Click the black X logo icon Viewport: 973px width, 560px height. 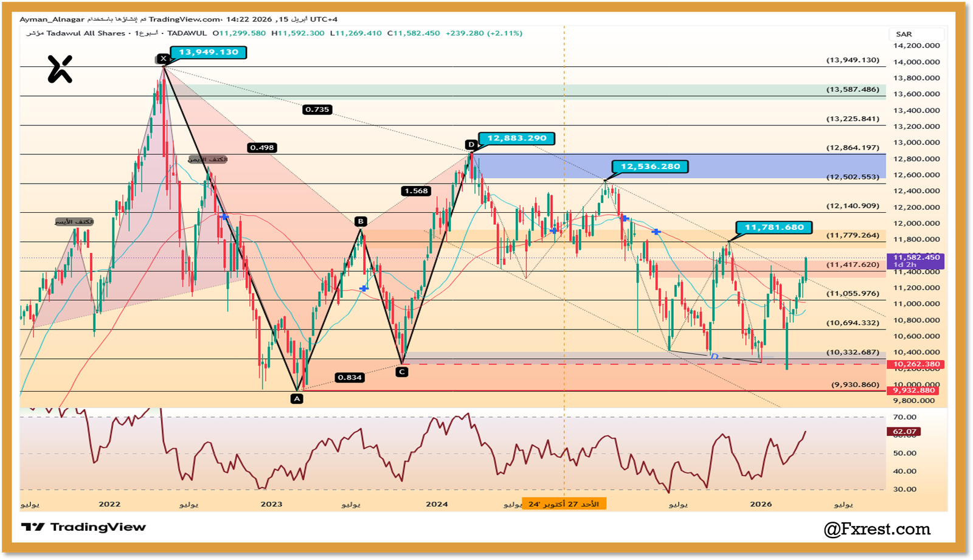(x=60, y=69)
